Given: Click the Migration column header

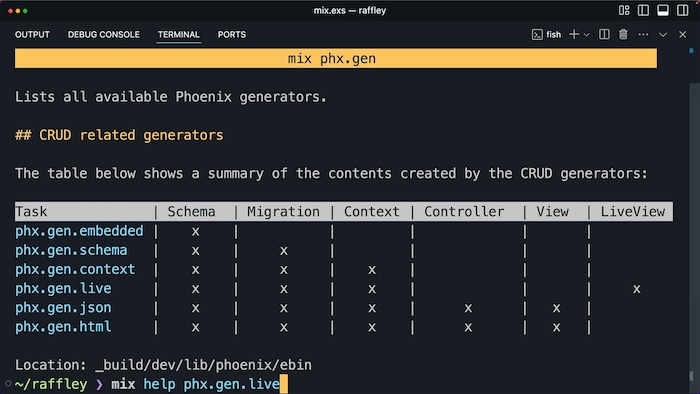Looking at the screenshot, I should [283, 212].
